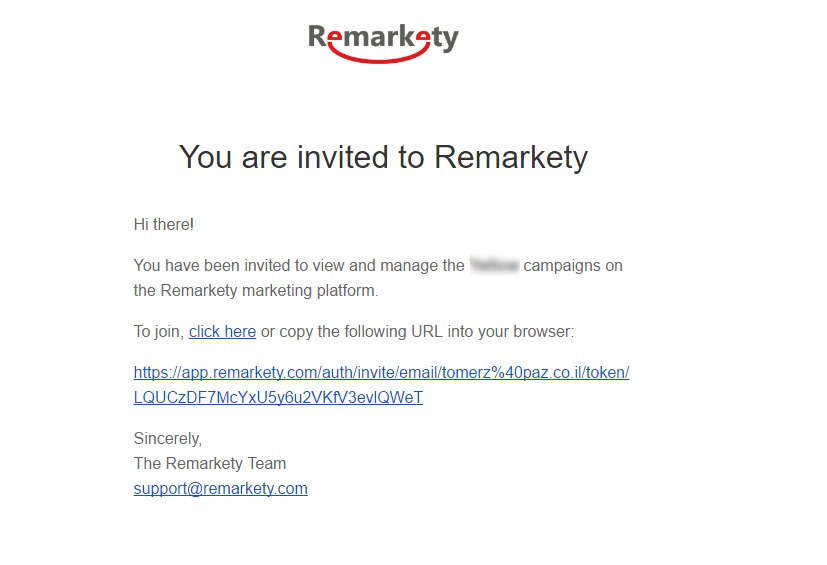Open the support@remarkety.com email link
The image size is (827, 565).
coord(220,489)
